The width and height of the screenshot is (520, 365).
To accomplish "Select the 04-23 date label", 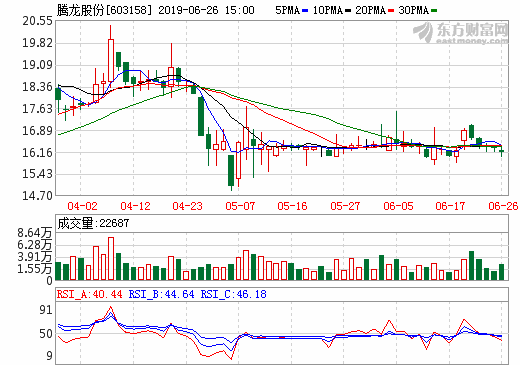I will click(188, 206).
